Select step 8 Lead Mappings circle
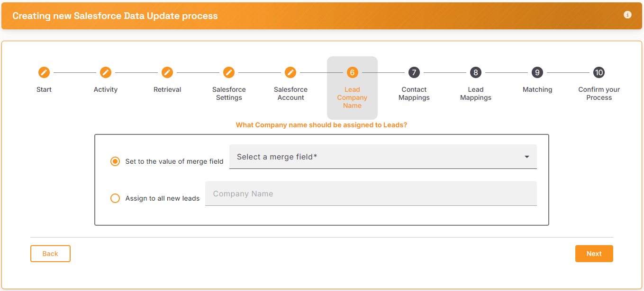The width and height of the screenshot is (644, 291). point(475,72)
